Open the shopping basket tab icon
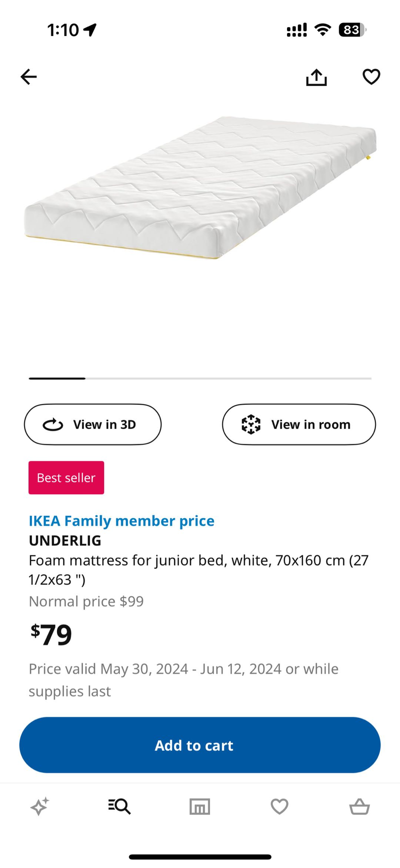400x868 pixels. [359, 806]
